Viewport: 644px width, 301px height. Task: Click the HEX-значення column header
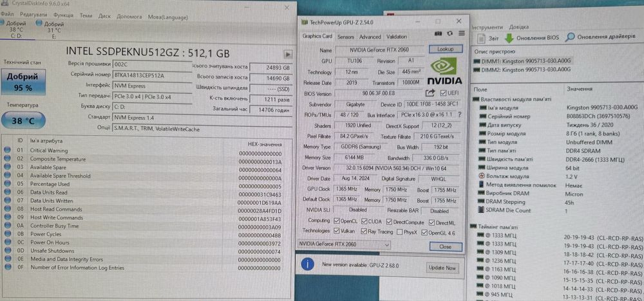pos(265,144)
